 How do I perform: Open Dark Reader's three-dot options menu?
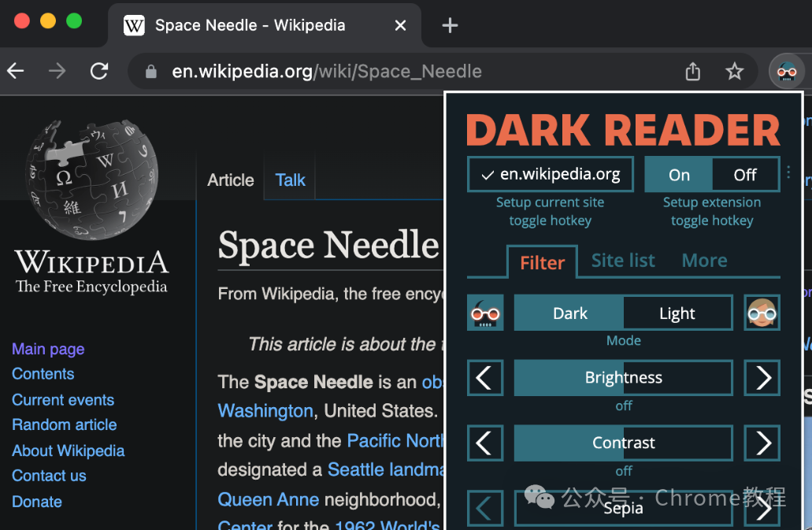click(788, 172)
